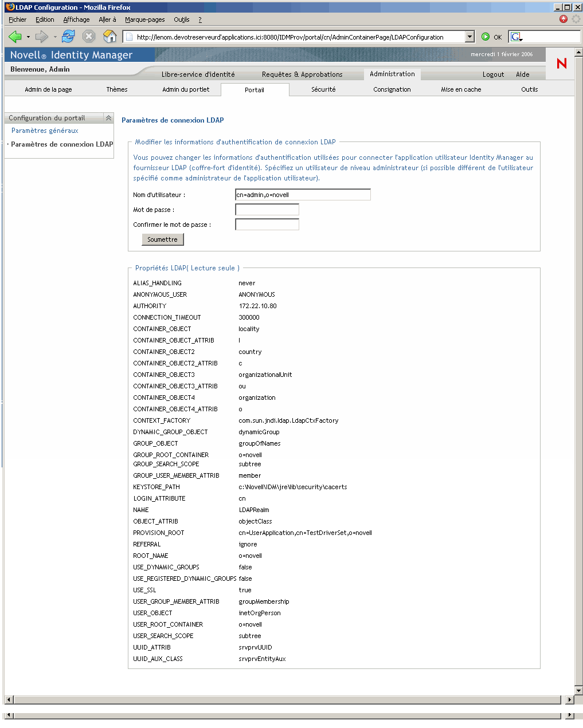The image size is (583, 728).
Task: Click the CONNECTION_TIMEOUT value 300000
Action: click(x=249, y=317)
